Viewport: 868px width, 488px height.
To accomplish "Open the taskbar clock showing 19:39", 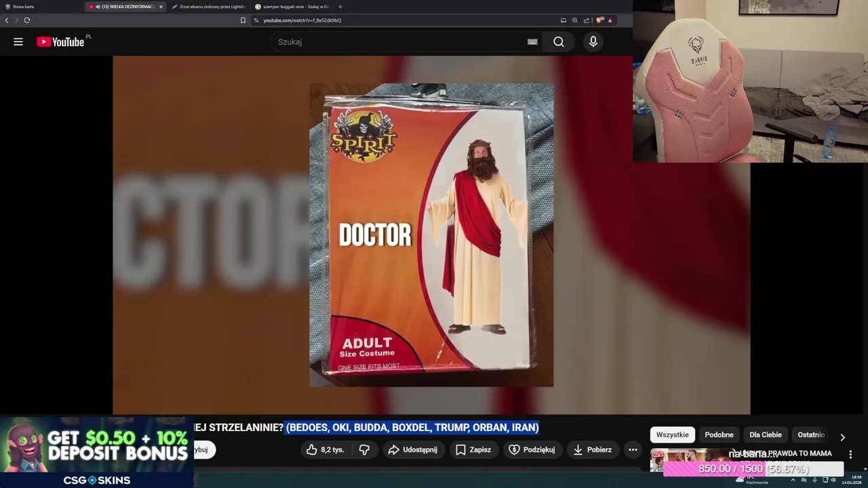I will tap(852, 480).
